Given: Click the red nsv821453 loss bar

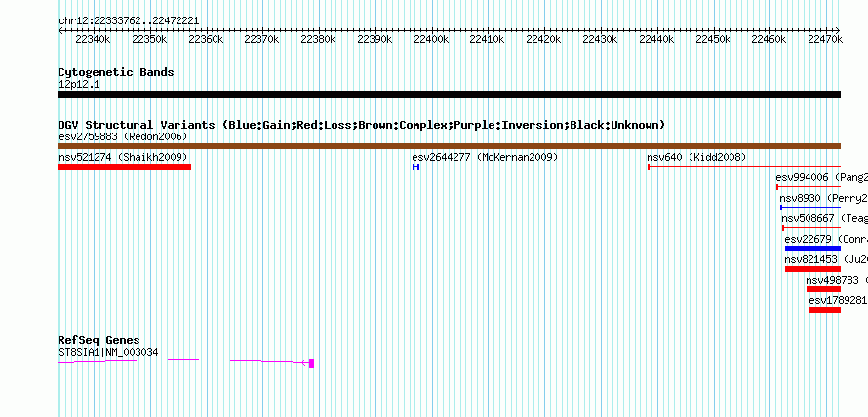Looking at the screenshot, I should [812, 269].
